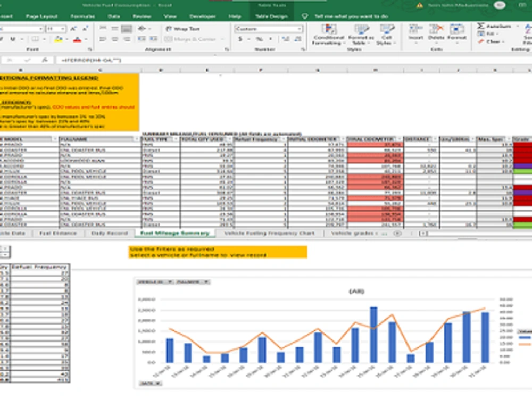Click the red font color swatch

point(77,39)
